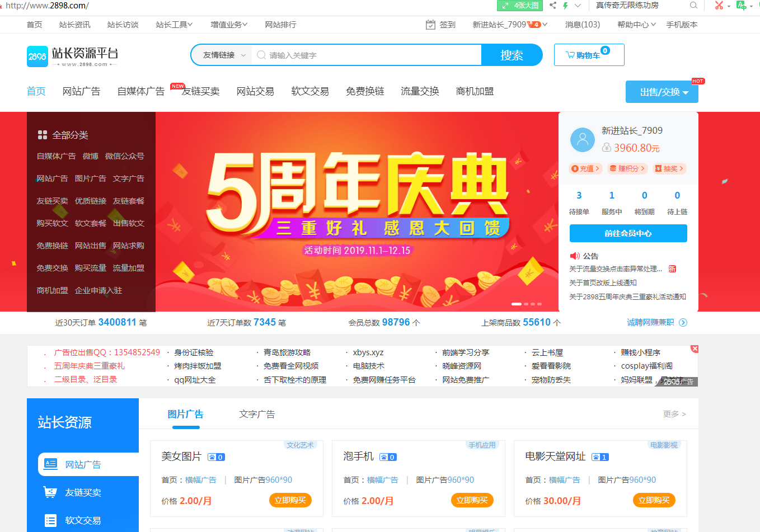Click the 前往会员中心 button
The width and height of the screenshot is (760, 532).
click(628, 233)
